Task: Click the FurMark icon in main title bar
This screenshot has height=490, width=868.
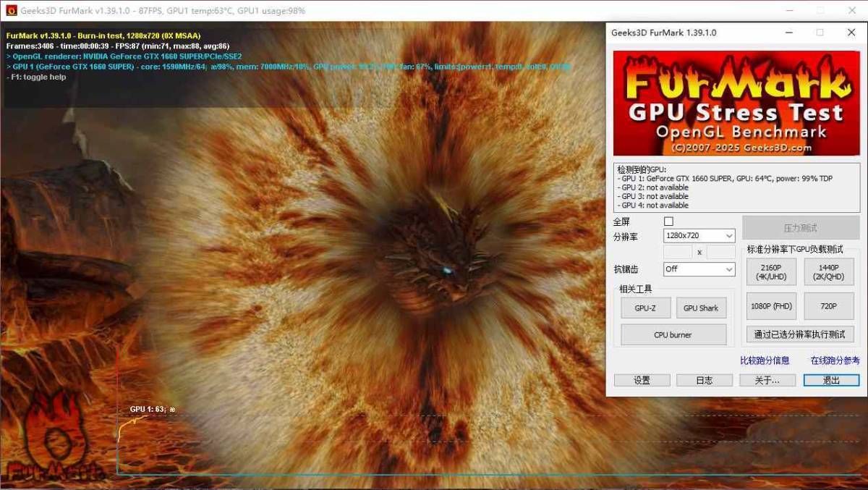Action: pyautogui.click(x=11, y=11)
